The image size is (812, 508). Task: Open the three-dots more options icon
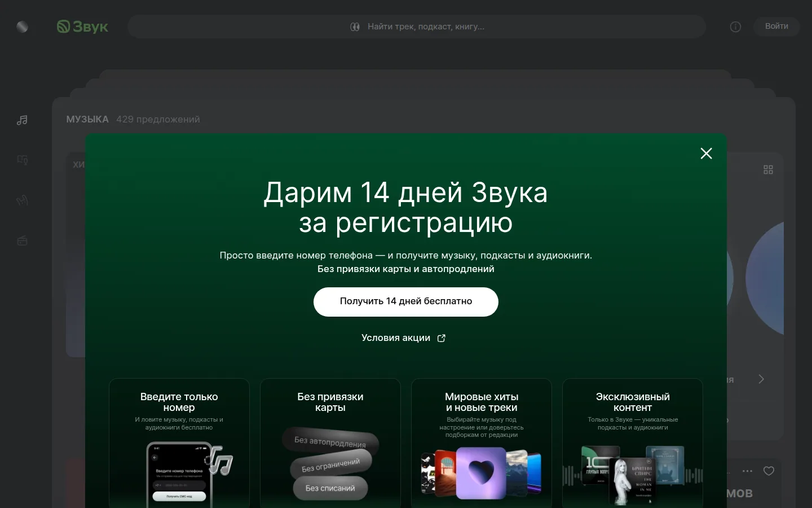[748, 471]
